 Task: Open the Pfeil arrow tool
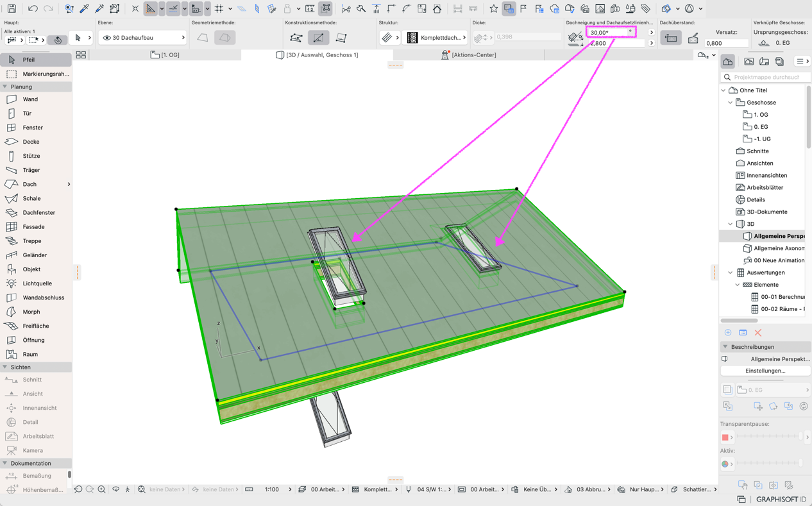[36, 60]
